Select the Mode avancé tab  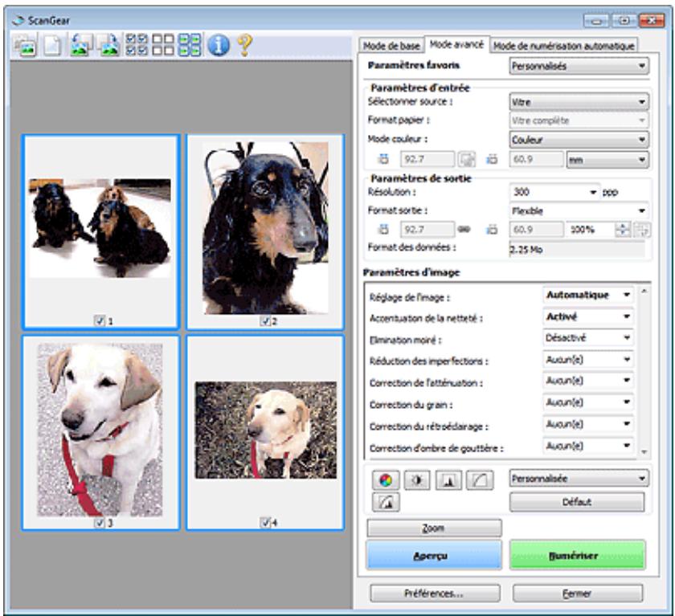click(x=456, y=44)
